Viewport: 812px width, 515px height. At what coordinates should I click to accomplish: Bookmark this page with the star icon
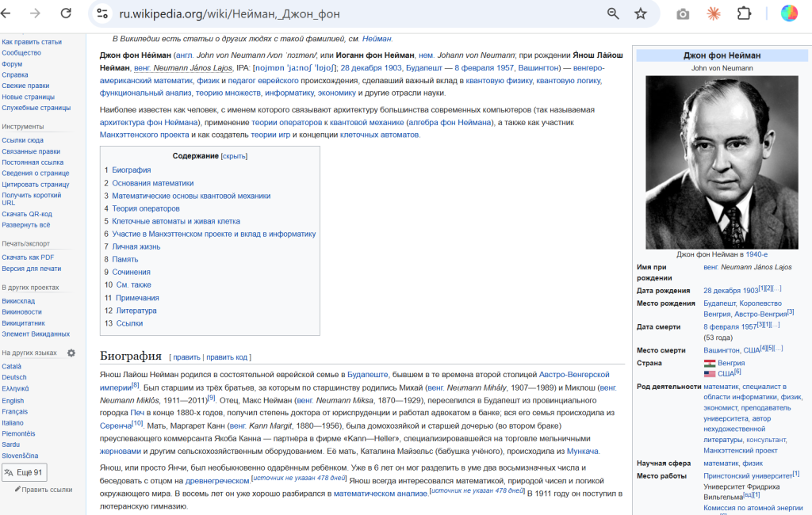[x=641, y=13]
